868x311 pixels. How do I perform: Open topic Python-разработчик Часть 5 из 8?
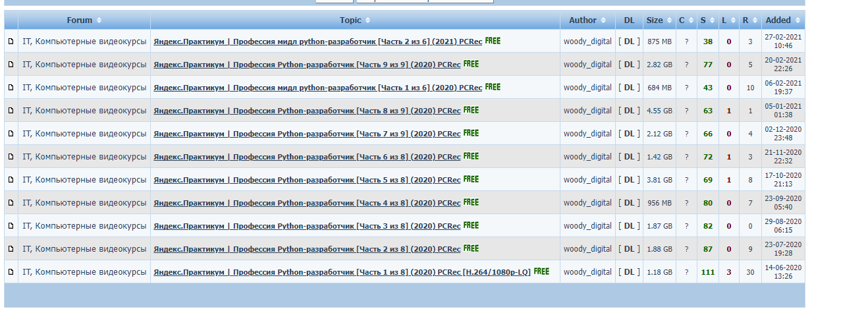coord(307,180)
